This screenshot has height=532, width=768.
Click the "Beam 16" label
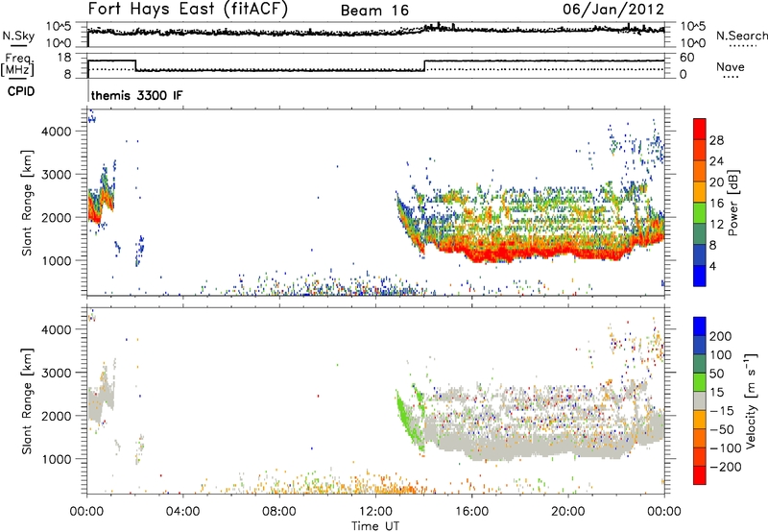(374, 11)
